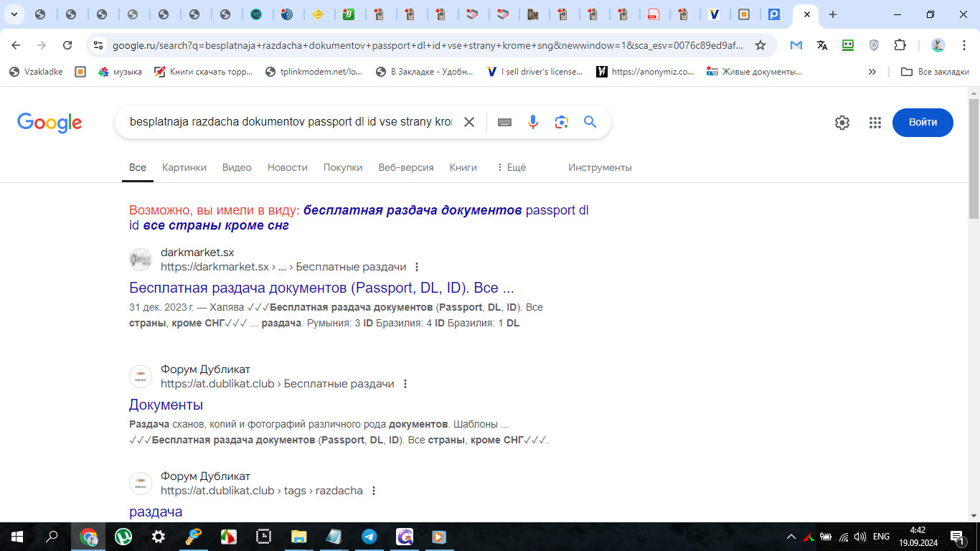980x551 pixels.
Task: Open the gray shield extension icon
Action: tap(874, 45)
